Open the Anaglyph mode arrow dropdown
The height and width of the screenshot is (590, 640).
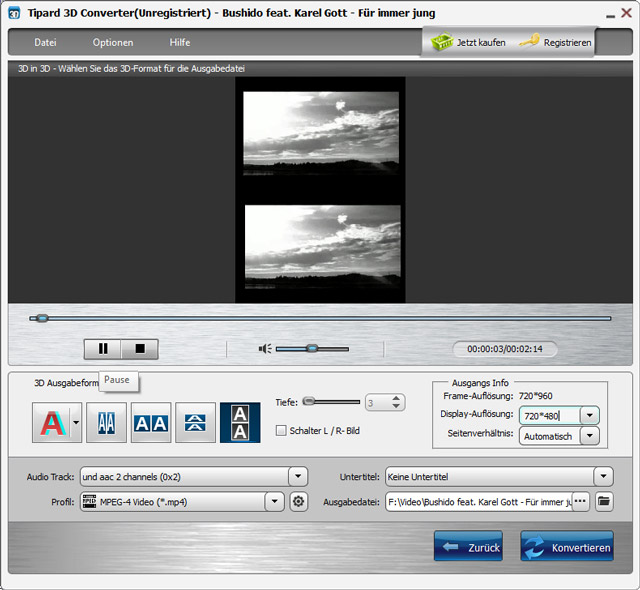76,423
